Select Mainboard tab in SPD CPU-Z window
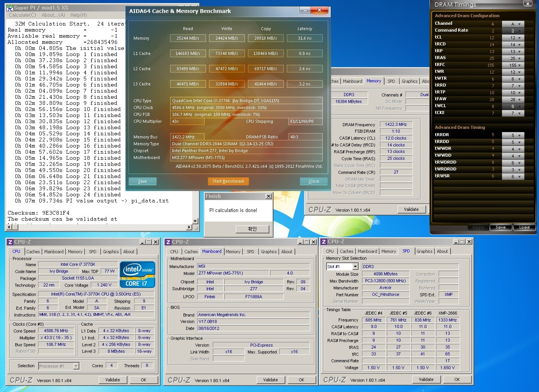 (367, 251)
